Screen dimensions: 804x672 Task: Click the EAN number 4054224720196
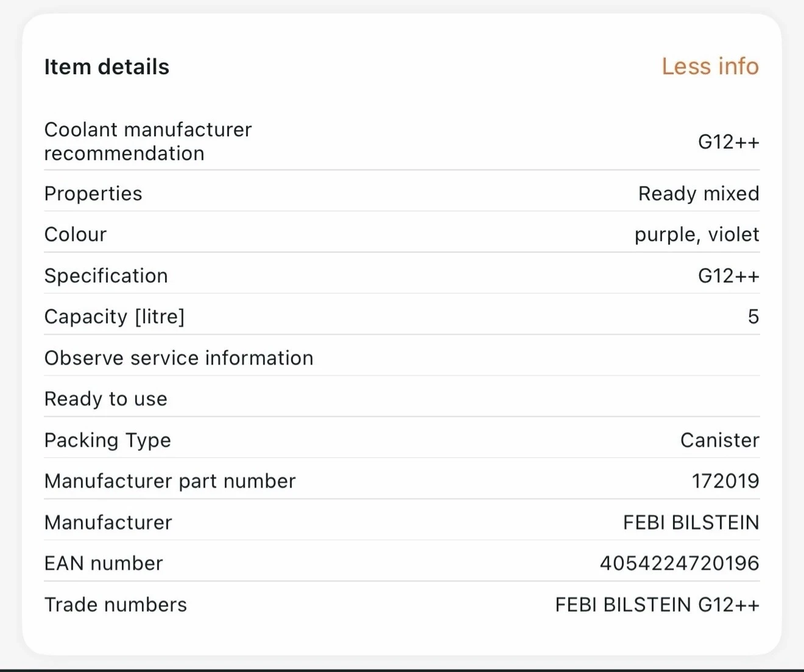679,563
